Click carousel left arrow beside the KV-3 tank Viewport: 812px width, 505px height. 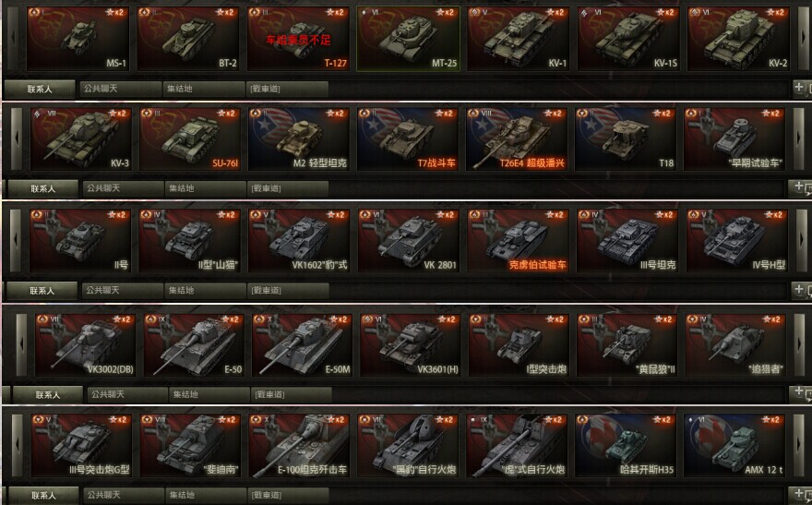pos(17,138)
